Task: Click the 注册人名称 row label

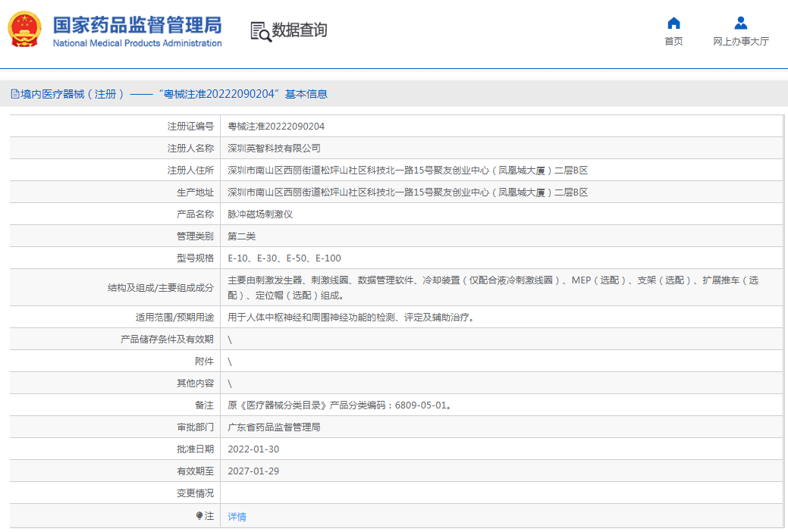Action: [190, 149]
